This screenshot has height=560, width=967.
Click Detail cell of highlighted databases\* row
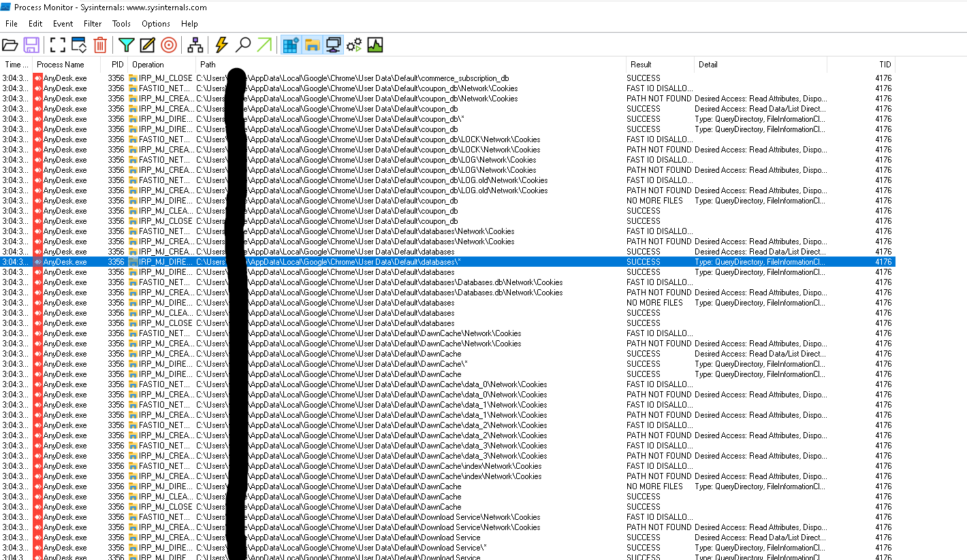(x=760, y=262)
